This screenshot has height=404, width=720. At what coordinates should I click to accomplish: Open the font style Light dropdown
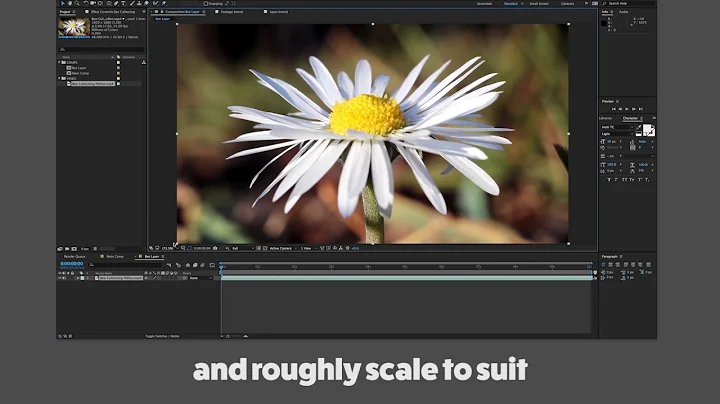[x=618, y=134]
